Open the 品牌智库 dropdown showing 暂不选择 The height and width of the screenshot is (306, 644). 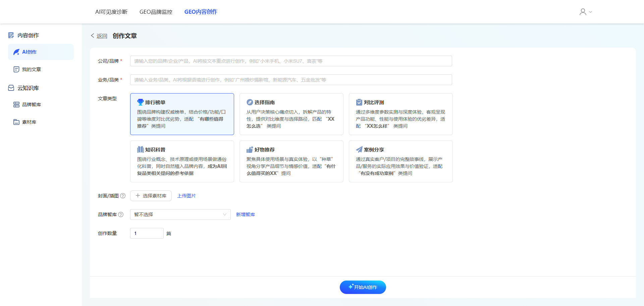[x=180, y=215]
